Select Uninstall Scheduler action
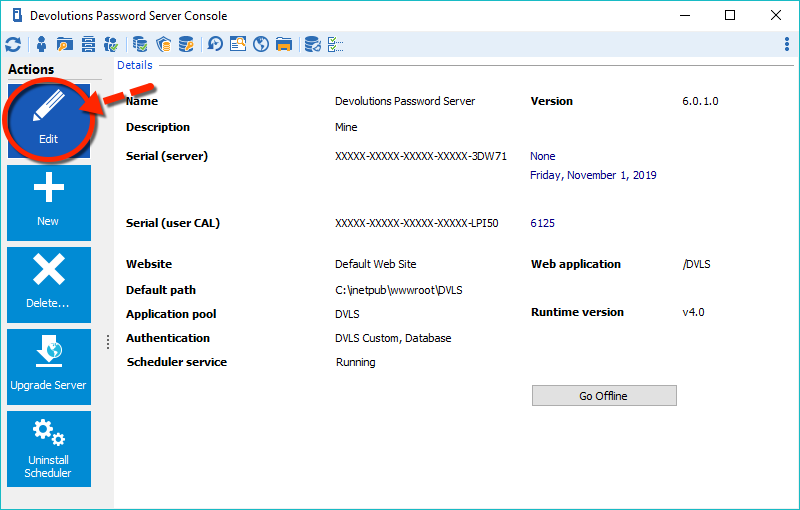The height and width of the screenshot is (510, 800). click(48, 449)
